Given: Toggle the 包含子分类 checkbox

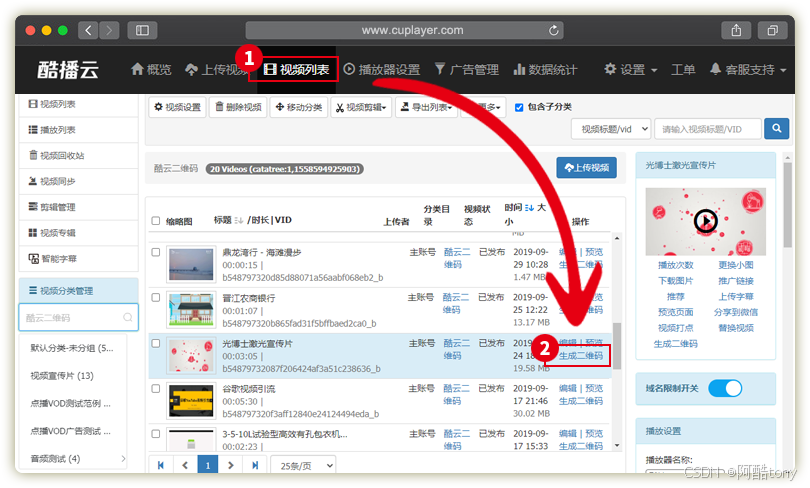Looking at the screenshot, I should pos(519,107).
